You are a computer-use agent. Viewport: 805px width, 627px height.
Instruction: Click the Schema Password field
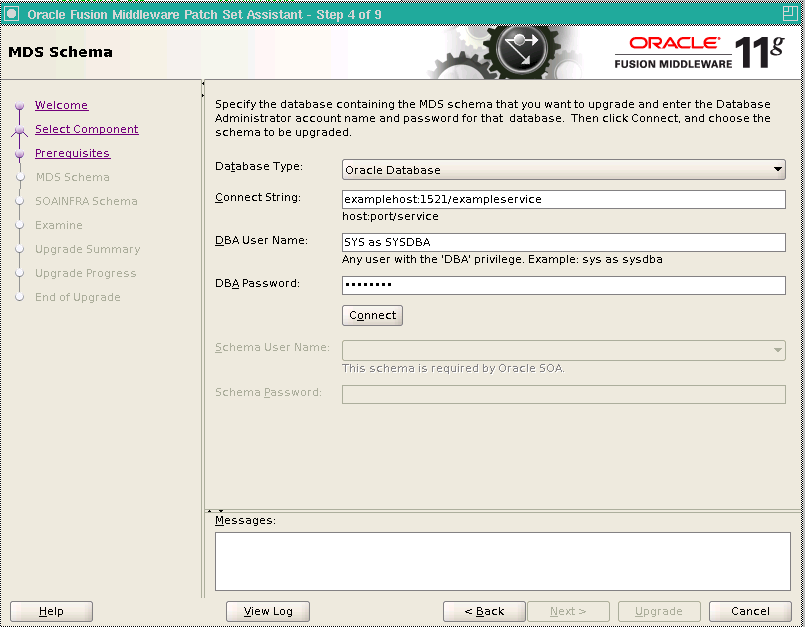[564, 394]
